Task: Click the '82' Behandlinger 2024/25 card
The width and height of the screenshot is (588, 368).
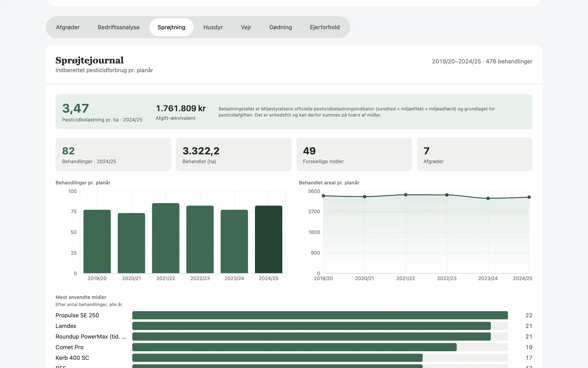Action: (x=113, y=154)
